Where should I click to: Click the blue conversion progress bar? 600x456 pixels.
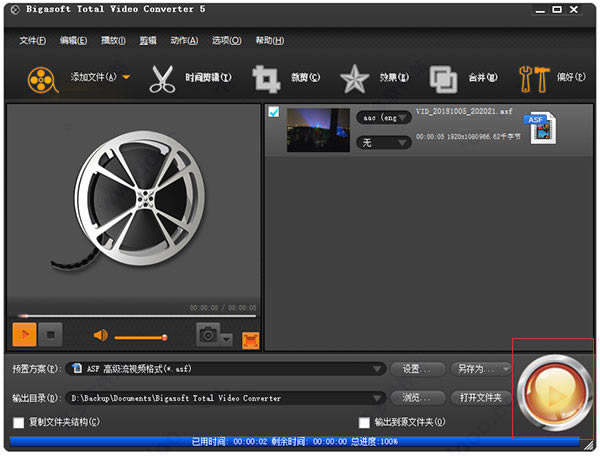pyautogui.click(x=295, y=442)
